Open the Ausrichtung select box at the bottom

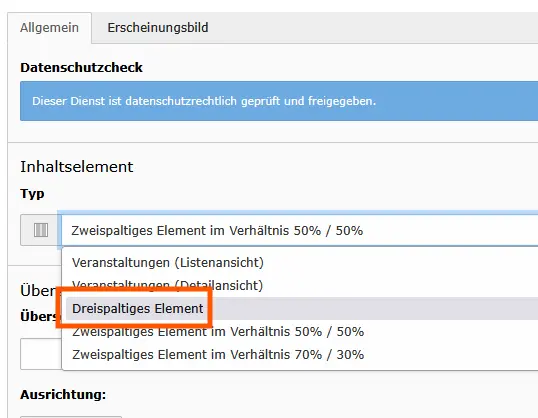pyautogui.click(x=71, y=417)
